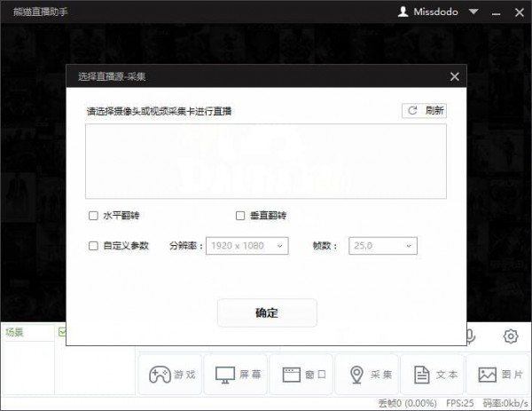Enable 水平翻转 horizontal flip checkbox

(x=93, y=216)
